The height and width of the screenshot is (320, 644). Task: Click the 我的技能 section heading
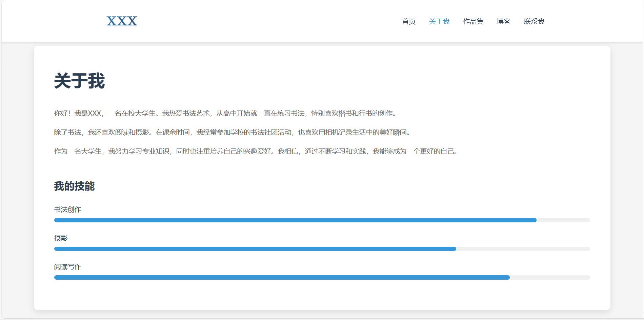click(x=75, y=186)
